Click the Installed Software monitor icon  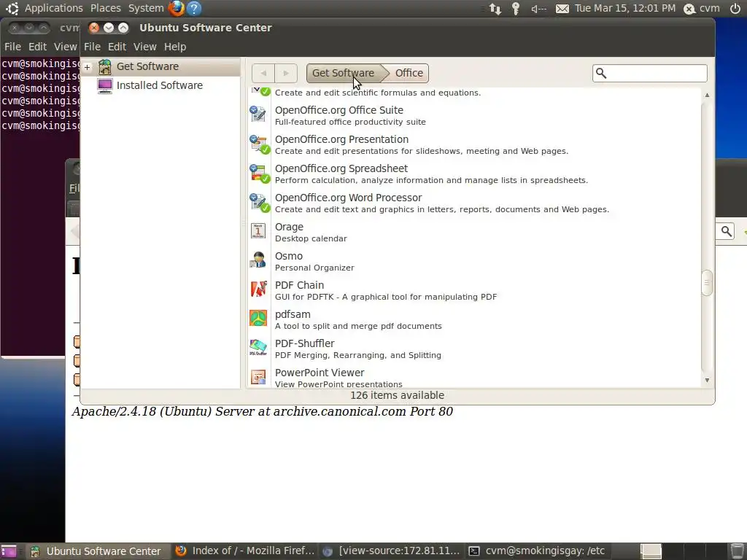105,86
